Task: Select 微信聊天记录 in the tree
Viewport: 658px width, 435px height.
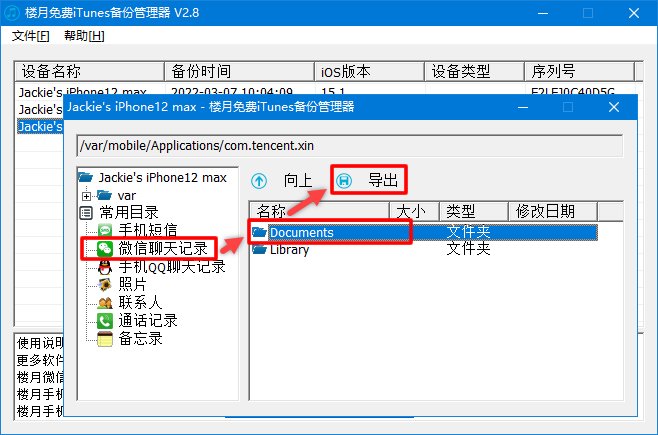Action: [163, 248]
